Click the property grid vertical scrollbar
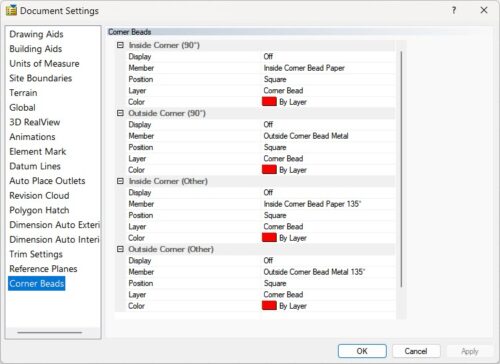This screenshot has width=500, height=364. (401, 168)
